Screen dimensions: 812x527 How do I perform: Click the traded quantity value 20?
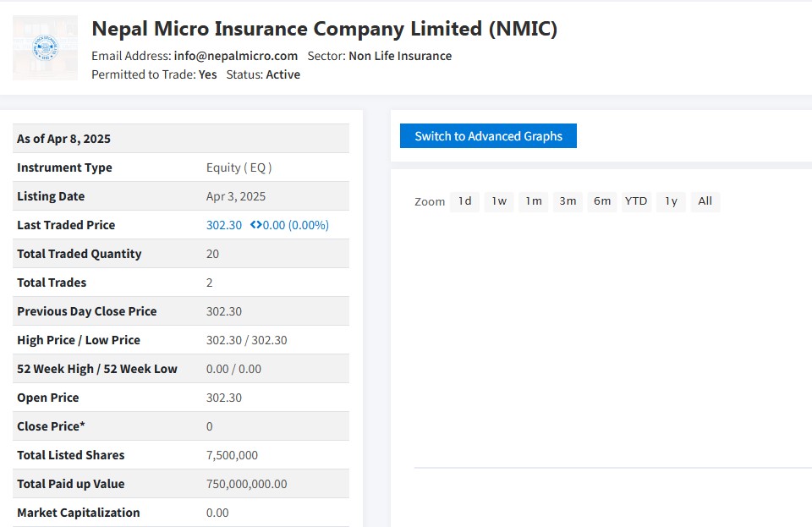pyautogui.click(x=212, y=254)
